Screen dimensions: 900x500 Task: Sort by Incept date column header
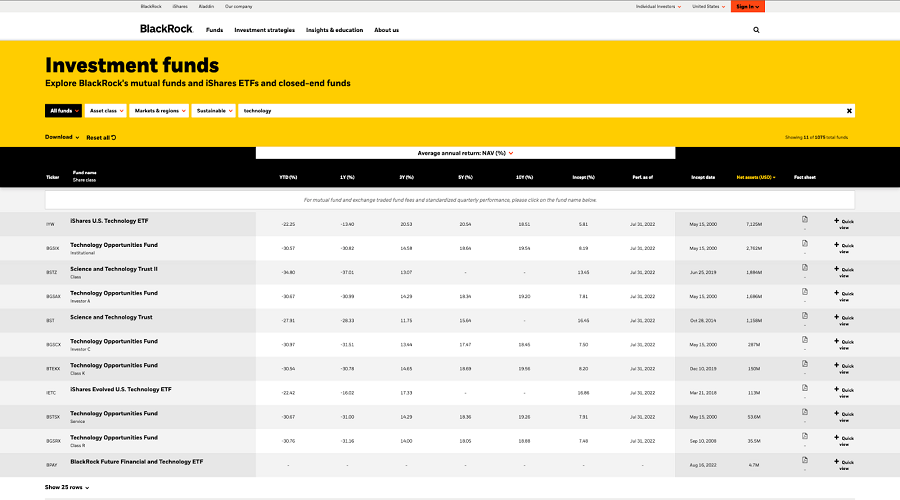[x=703, y=177]
